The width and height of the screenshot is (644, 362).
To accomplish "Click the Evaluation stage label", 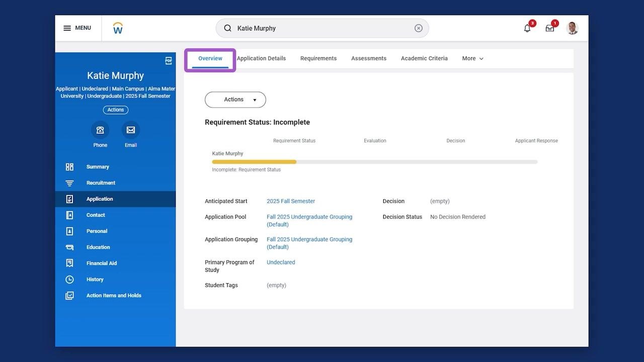I will [375, 141].
